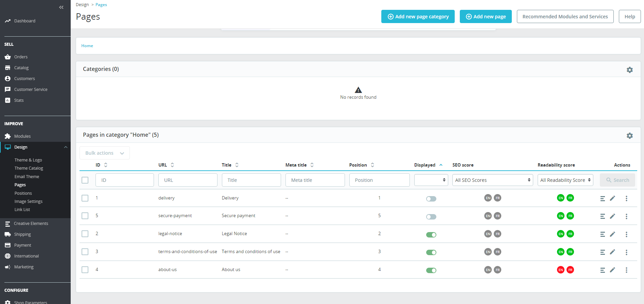Open Orders menu in sidebar

point(20,57)
